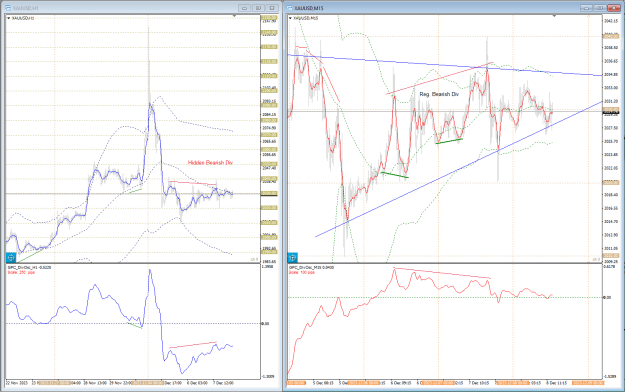Screen dimensions: 625x392
Task: Click the '7 Dec 12:00' label on H1 time axis
Action: [223, 383]
